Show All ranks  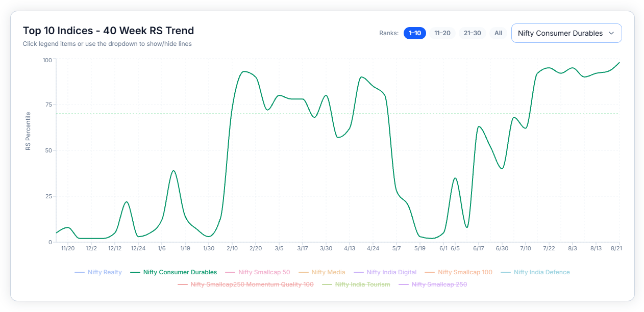[x=498, y=33]
